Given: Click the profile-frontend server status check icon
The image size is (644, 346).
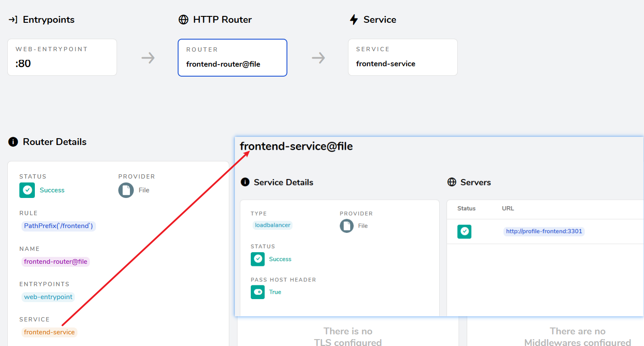Looking at the screenshot, I should pos(464,232).
